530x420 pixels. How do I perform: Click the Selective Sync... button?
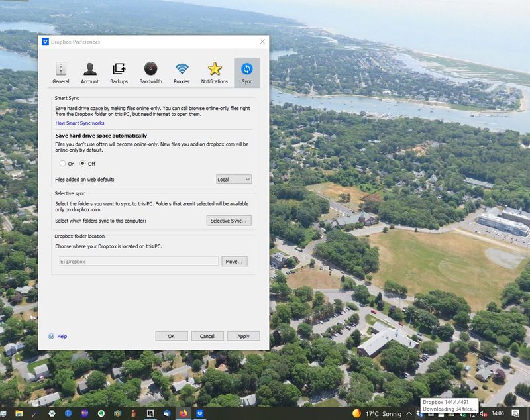229,221
